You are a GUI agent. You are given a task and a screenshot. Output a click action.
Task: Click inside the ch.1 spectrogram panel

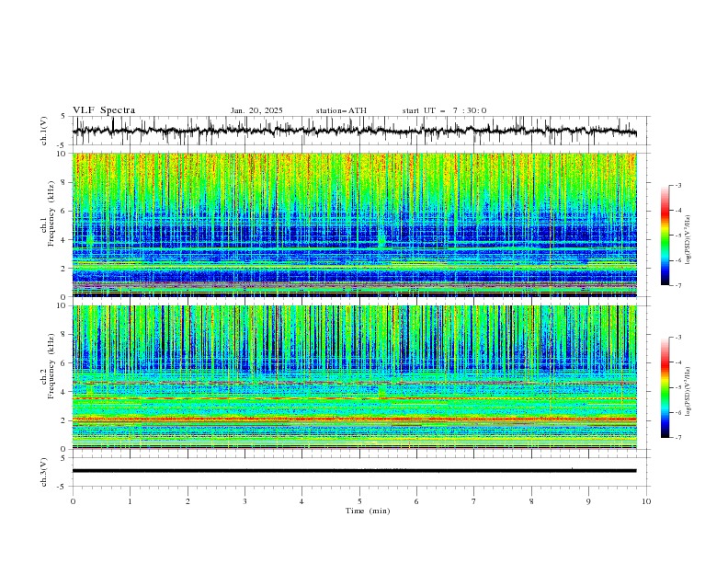[x=354, y=224]
